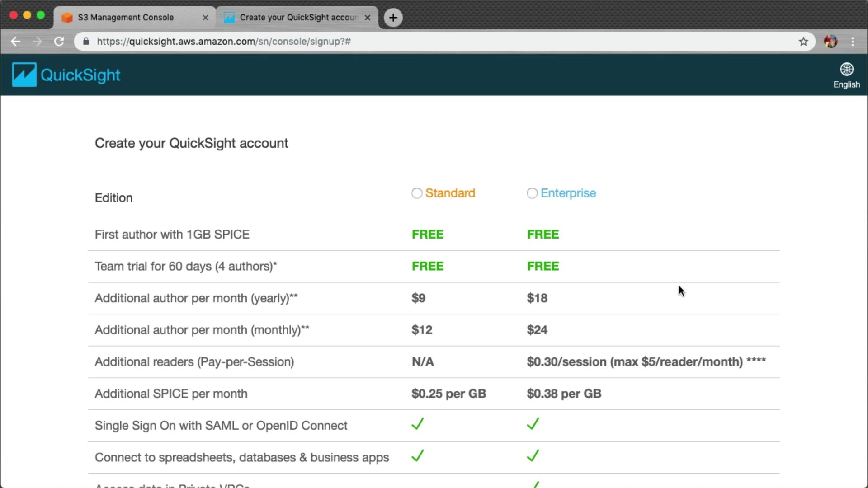Click the QuickSight header text
Viewport: 868px width, 488px height.
[x=80, y=75]
